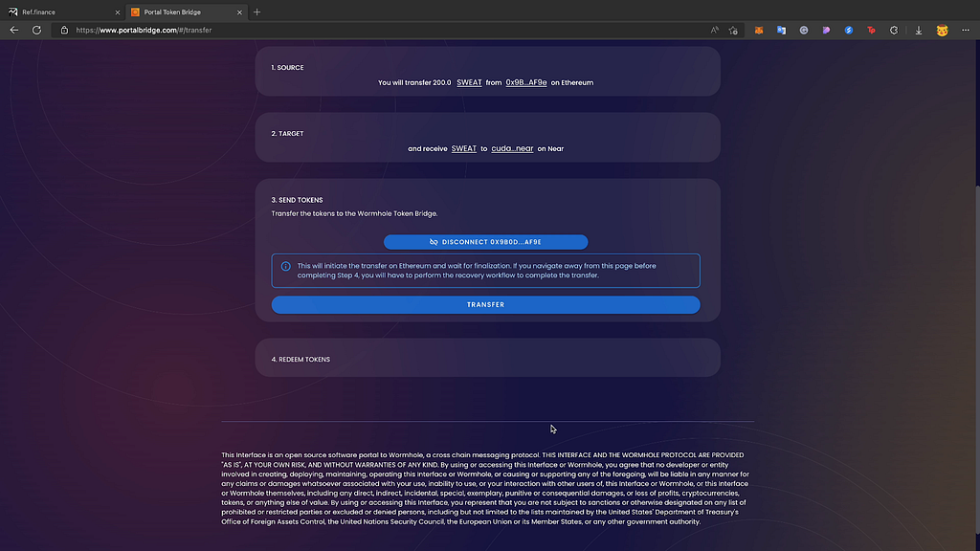The width and height of the screenshot is (980, 551).
Task: Click the 4. REDEEM TOKENS heading
Action: pyautogui.click(x=301, y=360)
